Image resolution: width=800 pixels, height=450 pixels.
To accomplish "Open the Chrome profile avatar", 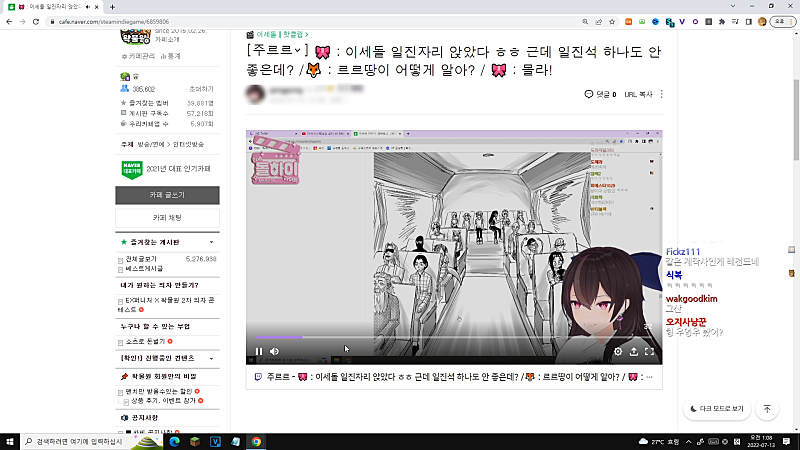I will tap(762, 21).
